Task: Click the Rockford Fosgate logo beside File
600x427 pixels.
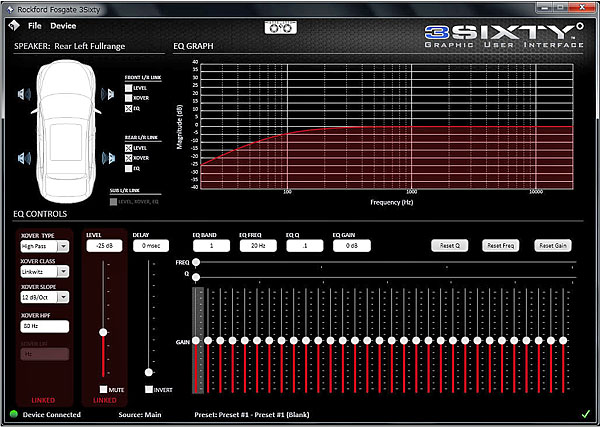Action: pos(14,26)
